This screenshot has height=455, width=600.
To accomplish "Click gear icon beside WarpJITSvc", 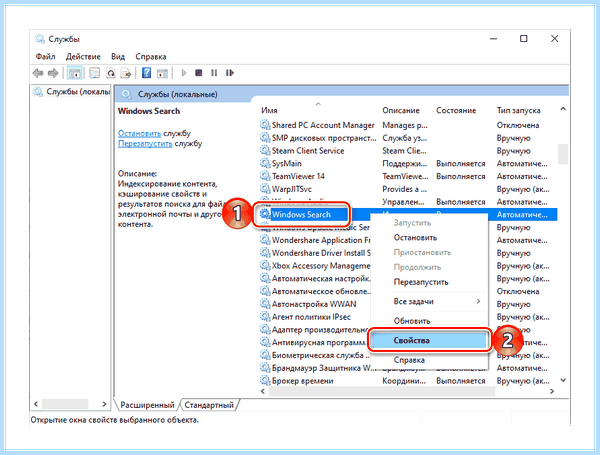I will (265, 189).
